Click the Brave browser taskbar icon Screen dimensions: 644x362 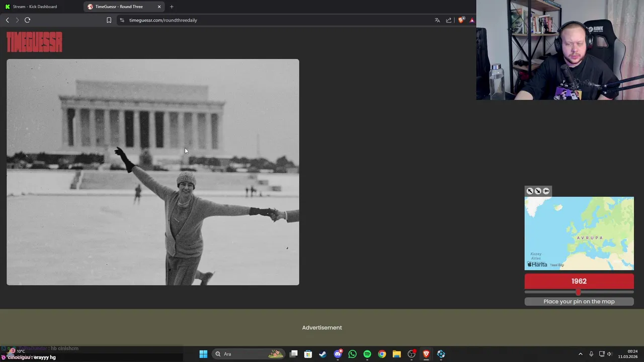click(426, 354)
